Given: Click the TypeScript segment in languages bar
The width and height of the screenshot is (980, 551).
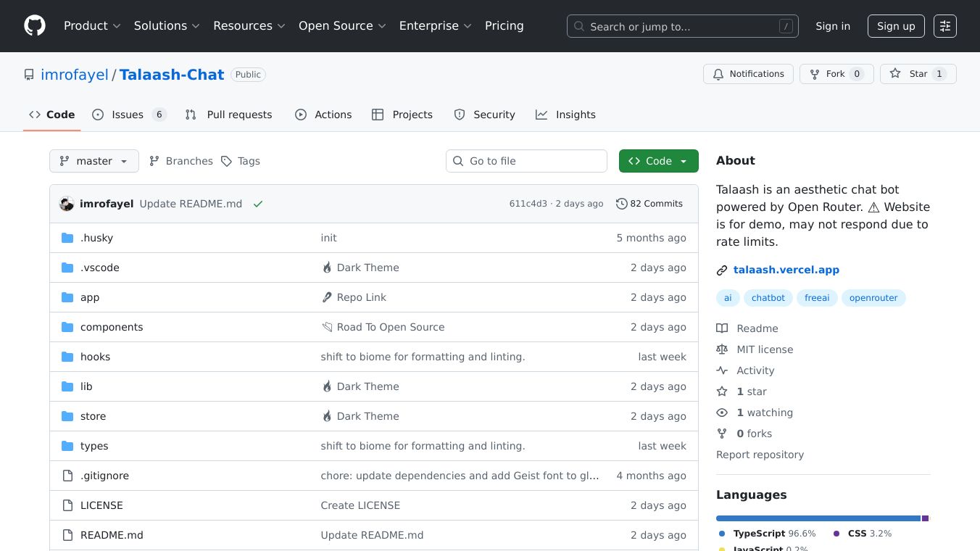Looking at the screenshot, I should point(818,518).
